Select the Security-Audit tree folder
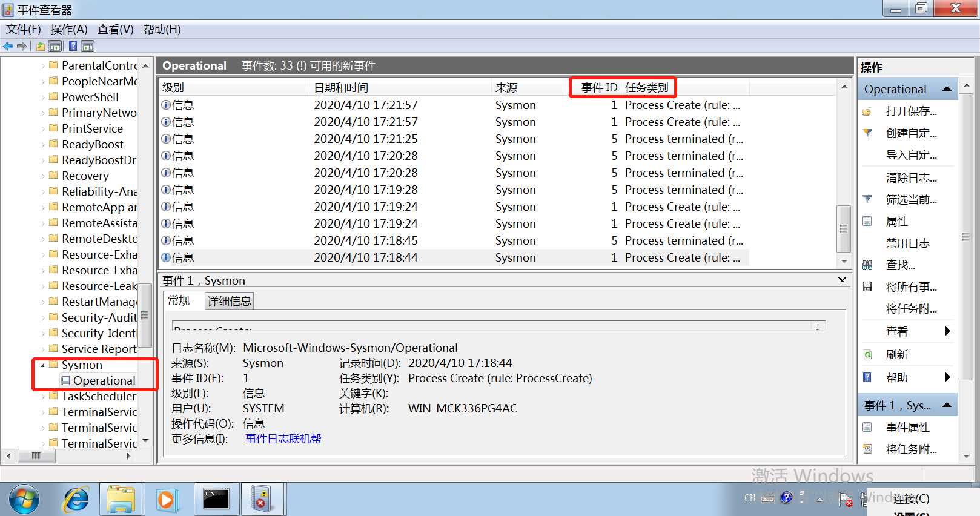 pyautogui.click(x=99, y=317)
